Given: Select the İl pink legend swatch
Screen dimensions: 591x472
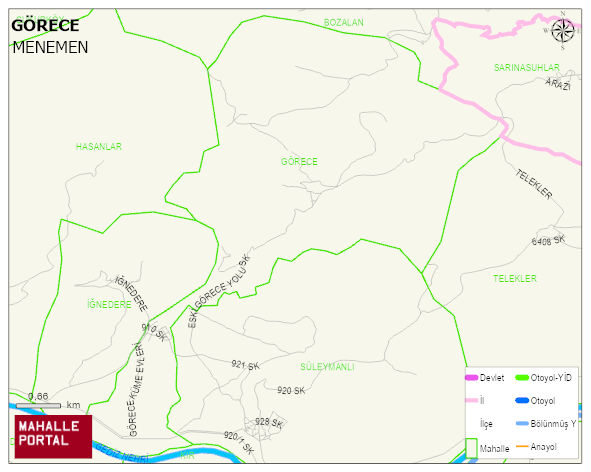Looking at the screenshot, I should click(472, 400).
